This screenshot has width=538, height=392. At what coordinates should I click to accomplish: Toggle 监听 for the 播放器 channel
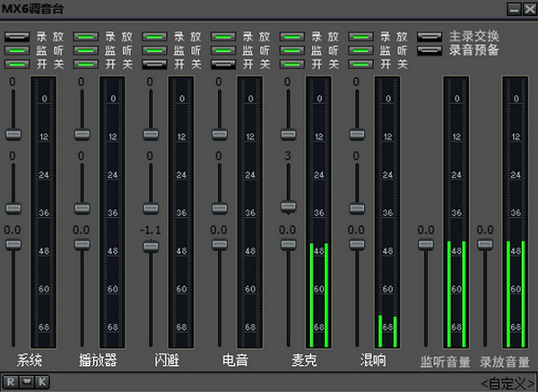tap(86, 50)
